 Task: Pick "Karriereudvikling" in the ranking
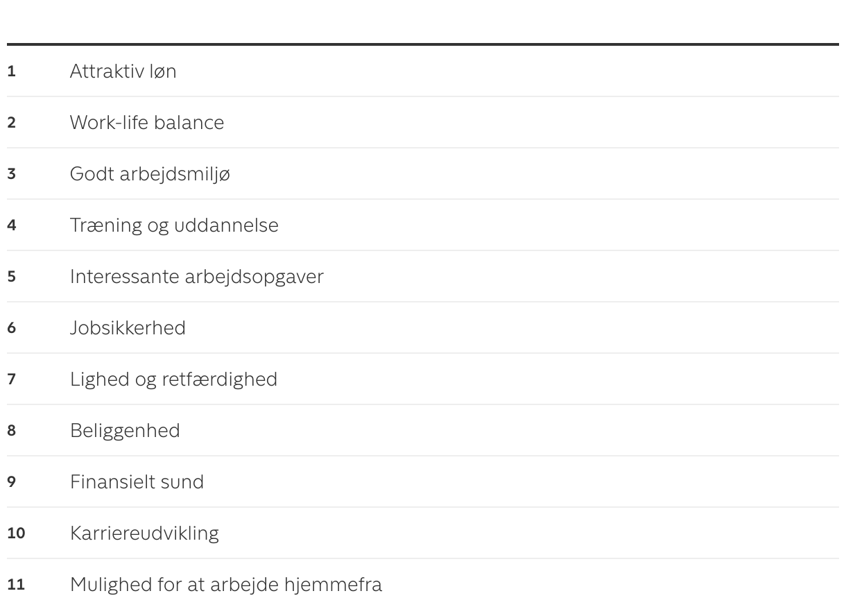pos(144,533)
